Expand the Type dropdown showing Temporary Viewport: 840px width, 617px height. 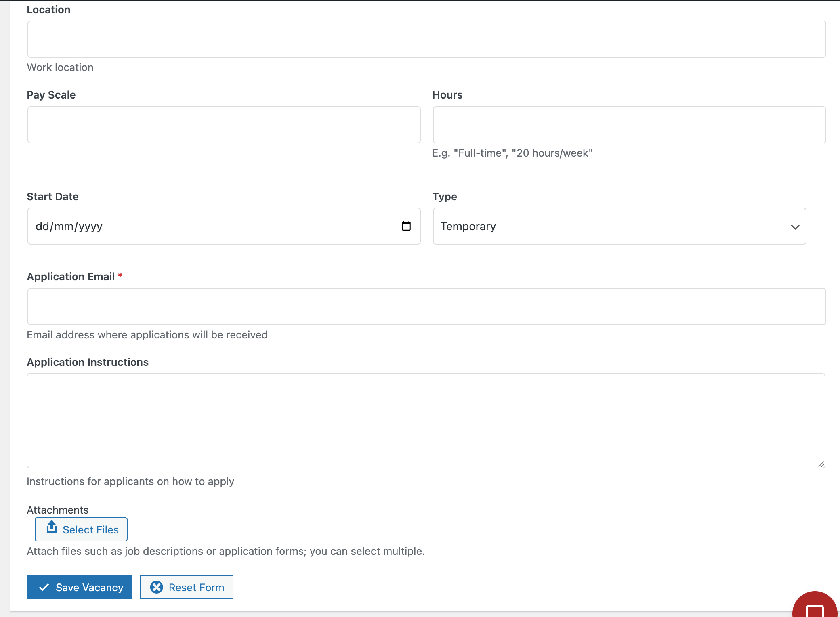pyautogui.click(x=619, y=226)
